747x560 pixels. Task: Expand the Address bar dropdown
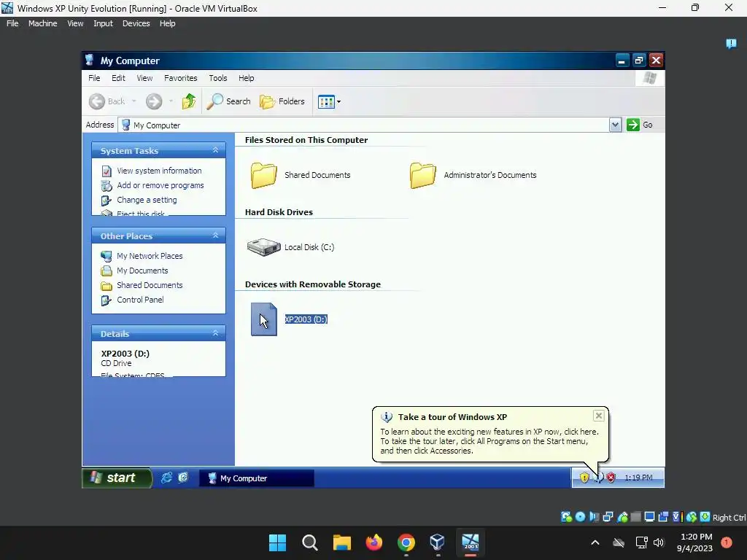click(615, 125)
